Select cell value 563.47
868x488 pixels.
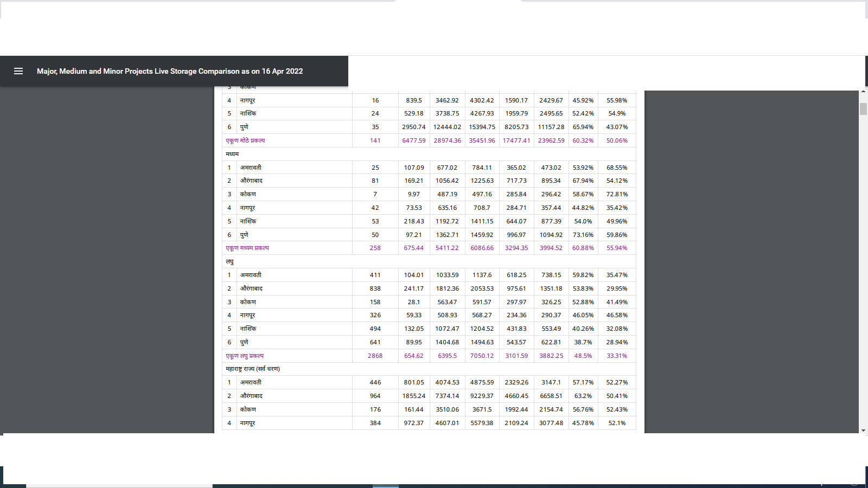pyautogui.click(x=447, y=302)
